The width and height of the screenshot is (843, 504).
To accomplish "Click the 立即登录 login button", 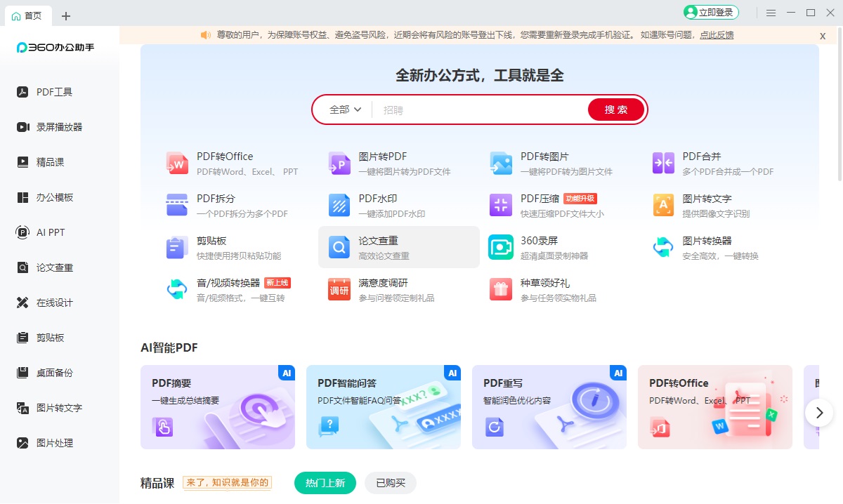I will pos(711,13).
